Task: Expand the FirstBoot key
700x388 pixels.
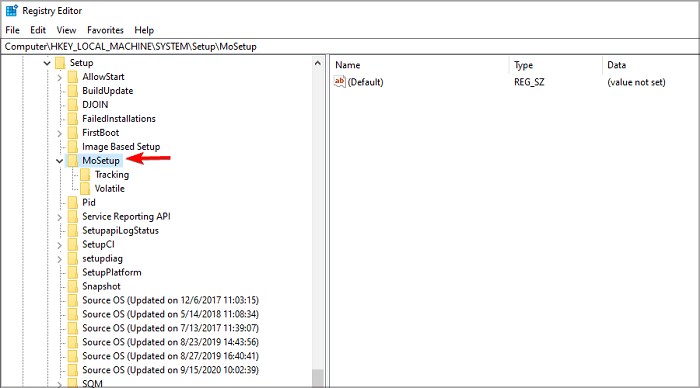Action: point(59,133)
